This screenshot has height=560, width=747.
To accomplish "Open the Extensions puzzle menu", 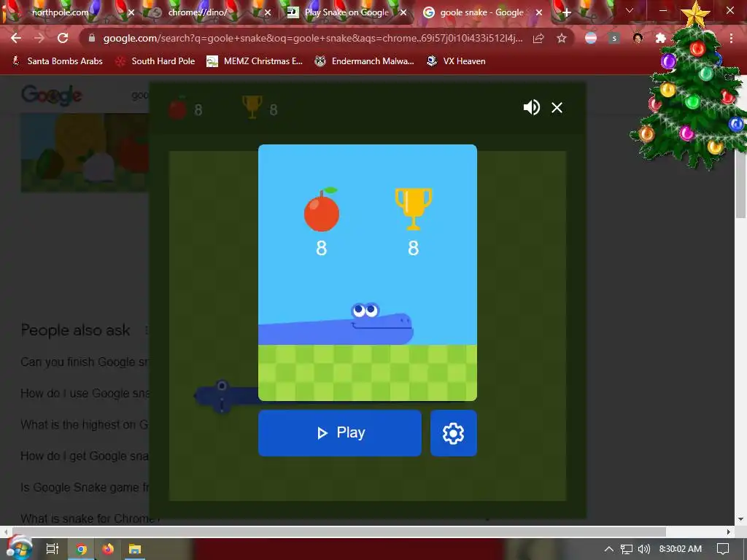I will click(x=660, y=38).
